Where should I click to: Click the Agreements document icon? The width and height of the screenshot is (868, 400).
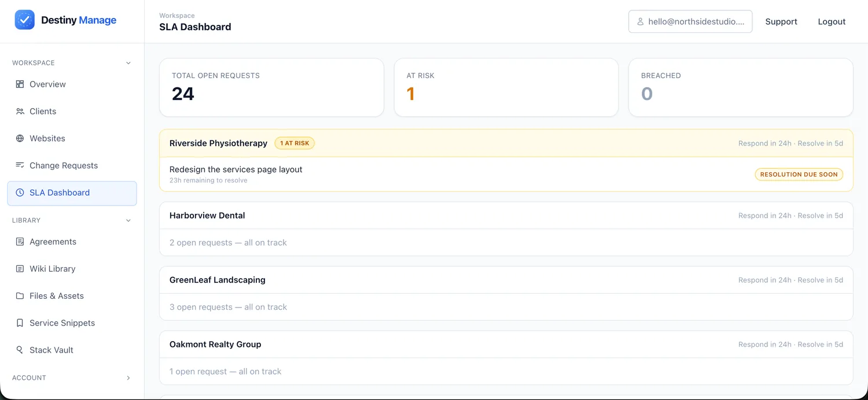(20, 242)
